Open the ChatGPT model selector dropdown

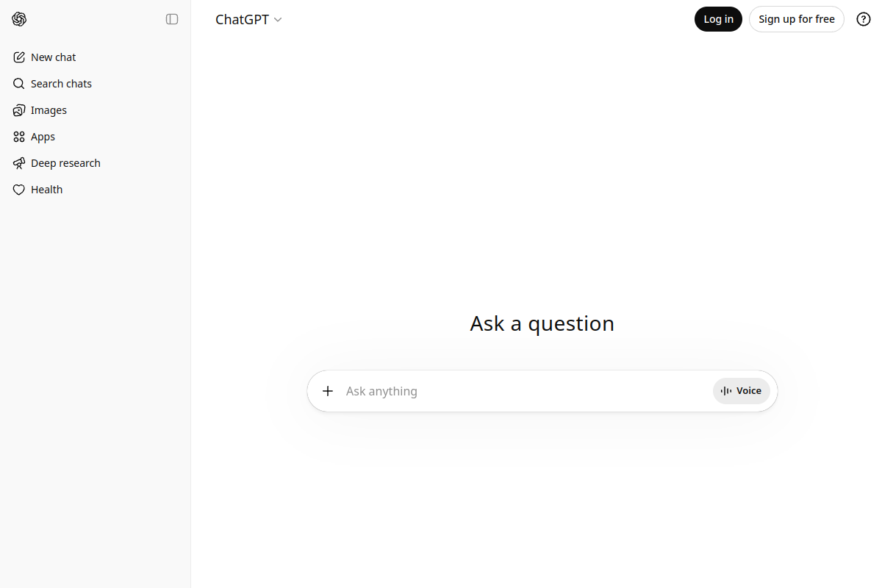point(248,19)
